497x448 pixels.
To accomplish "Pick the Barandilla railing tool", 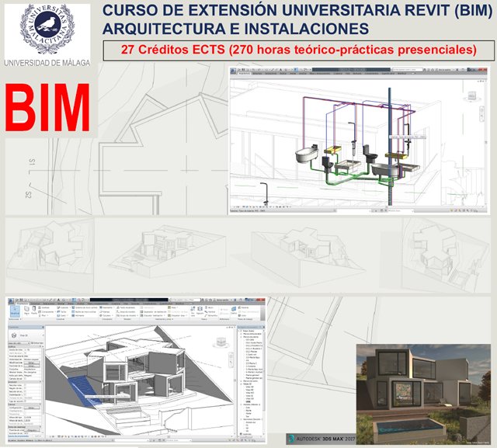I will pos(106,307).
